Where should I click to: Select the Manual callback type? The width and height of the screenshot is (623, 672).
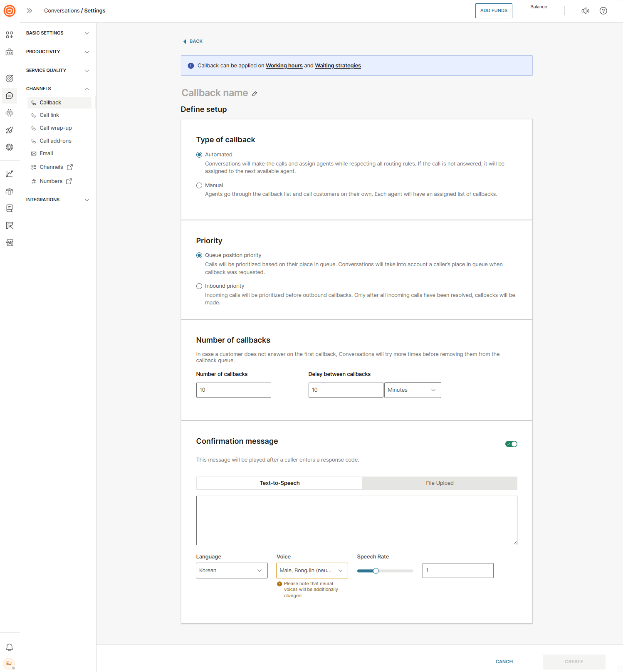(x=199, y=185)
